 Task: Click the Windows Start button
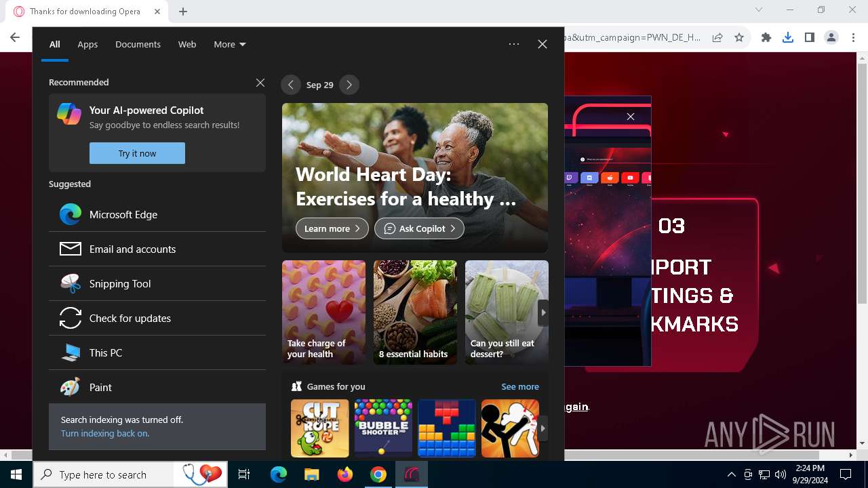click(x=16, y=474)
